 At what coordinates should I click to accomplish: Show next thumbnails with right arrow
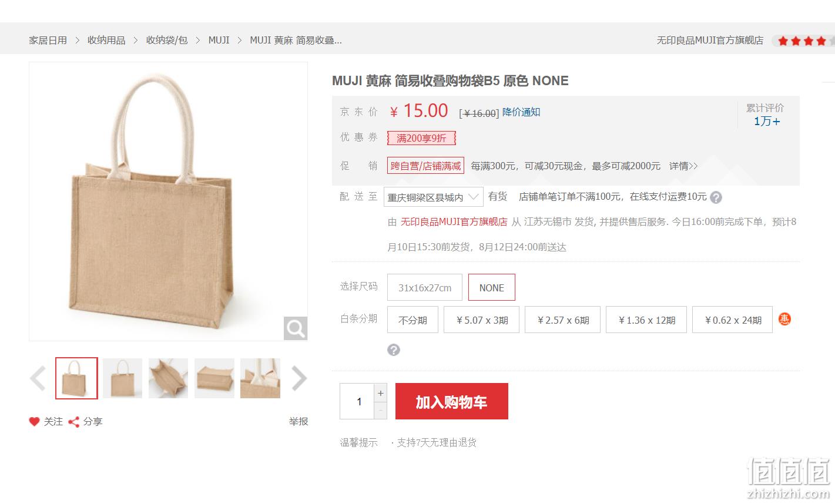pyautogui.click(x=299, y=378)
